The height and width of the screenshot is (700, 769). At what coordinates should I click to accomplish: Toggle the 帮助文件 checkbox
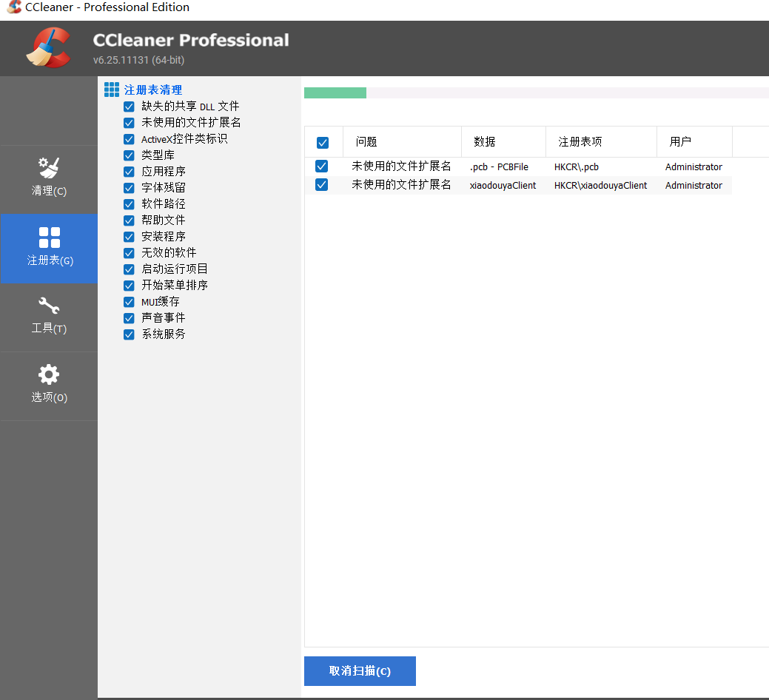(x=129, y=220)
